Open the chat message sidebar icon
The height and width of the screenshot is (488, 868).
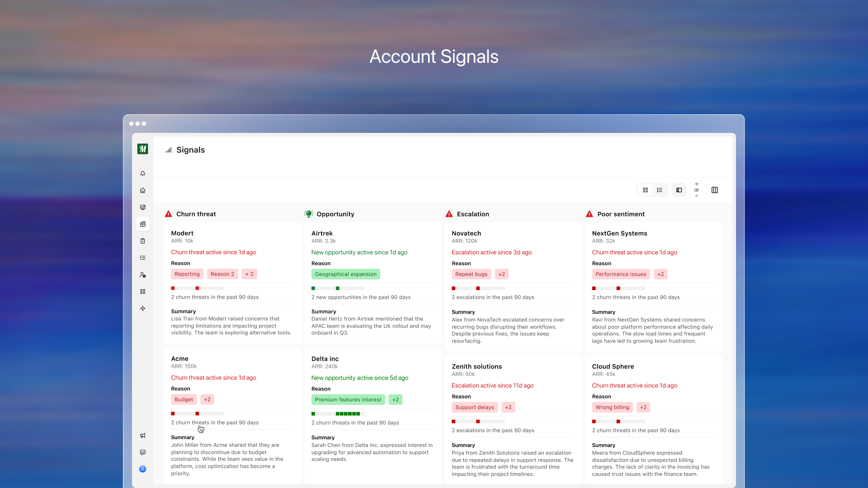[x=142, y=452]
